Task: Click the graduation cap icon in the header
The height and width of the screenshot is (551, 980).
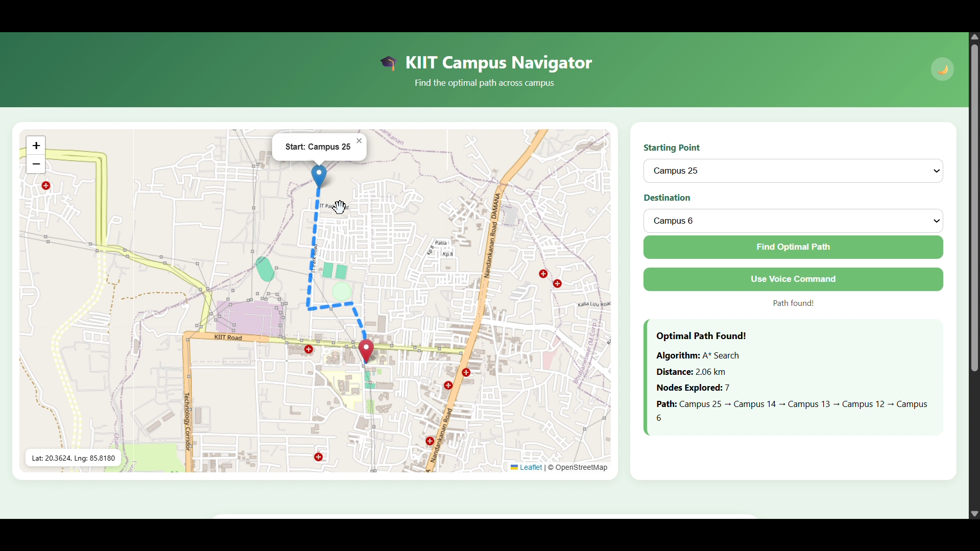Action: pyautogui.click(x=389, y=62)
